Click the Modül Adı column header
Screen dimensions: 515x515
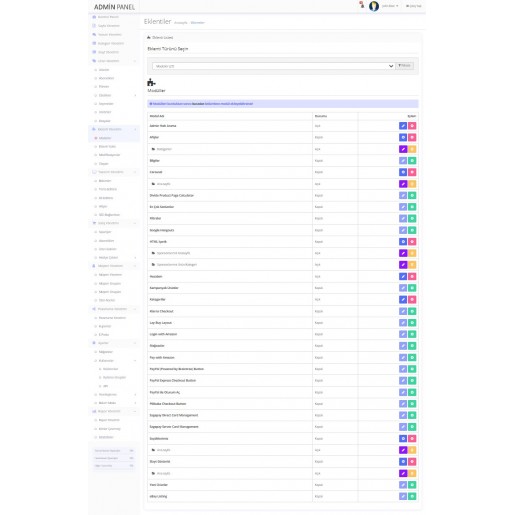[157, 116]
